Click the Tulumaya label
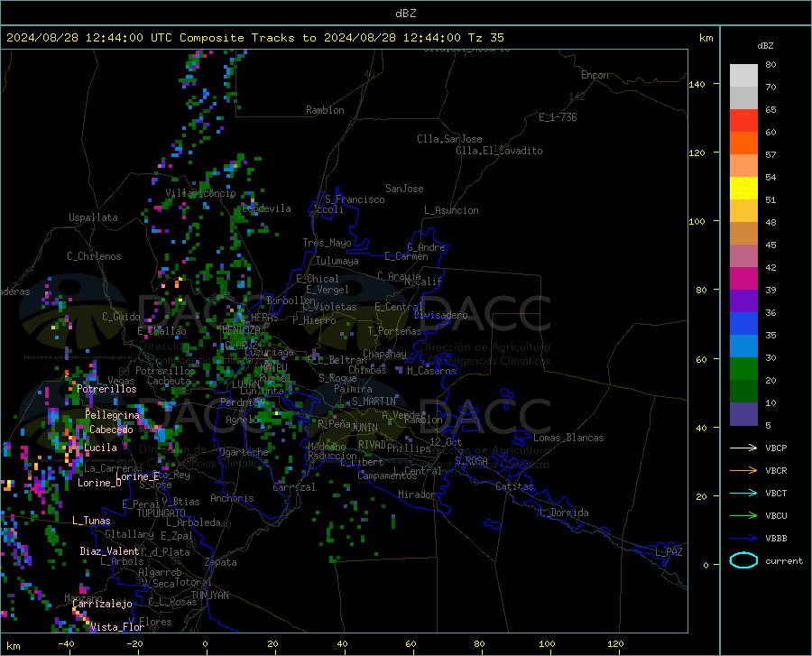This screenshot has width=812, height=656. point(337,261)
